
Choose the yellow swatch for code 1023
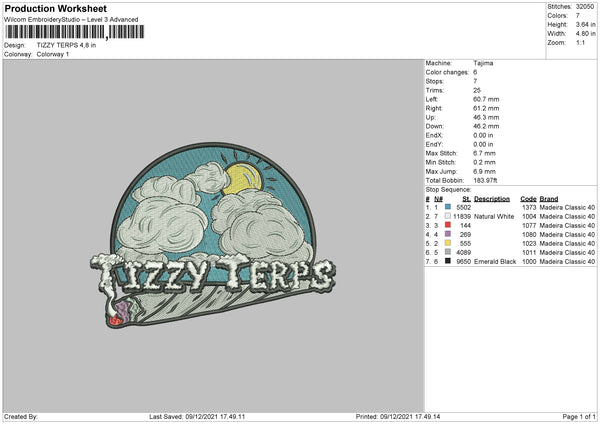(448, 243)
